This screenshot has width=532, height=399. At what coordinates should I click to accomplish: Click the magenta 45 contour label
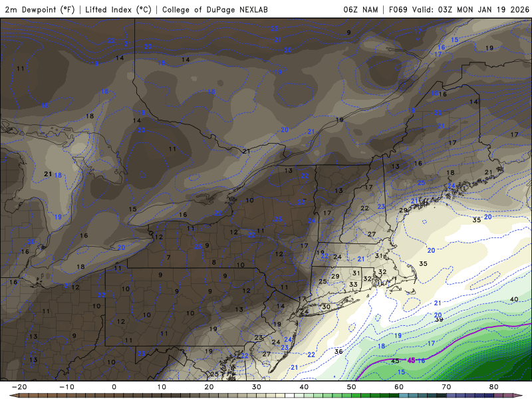point(411,360)
